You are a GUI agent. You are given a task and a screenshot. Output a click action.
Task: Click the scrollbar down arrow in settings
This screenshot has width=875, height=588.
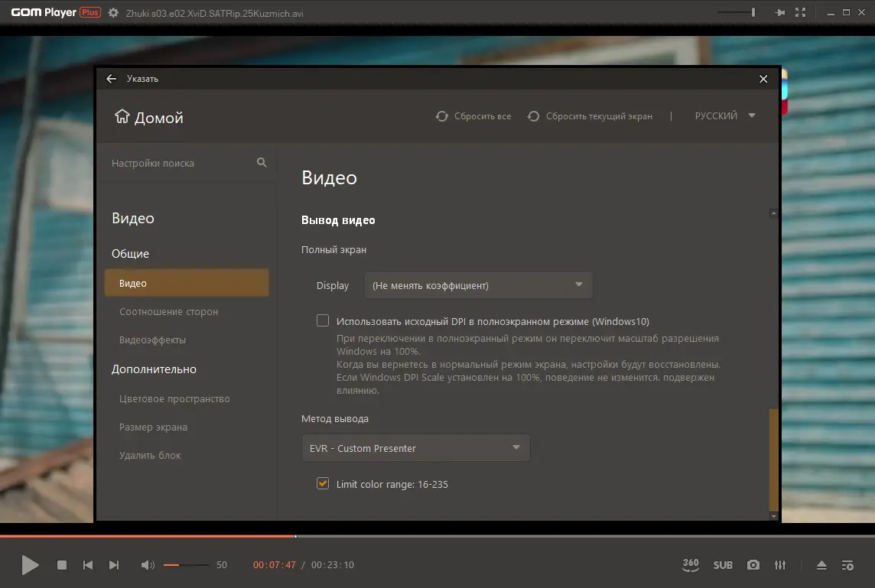773,516
